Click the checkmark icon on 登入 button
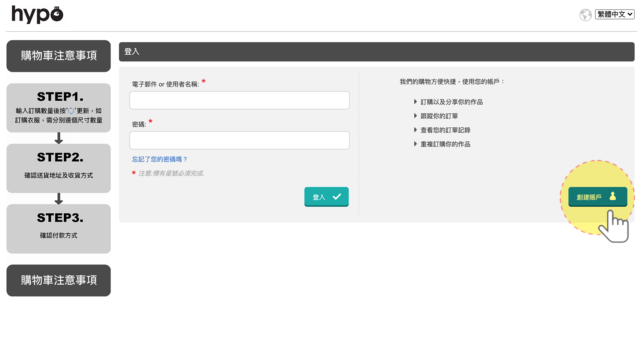 coord(337,197)
